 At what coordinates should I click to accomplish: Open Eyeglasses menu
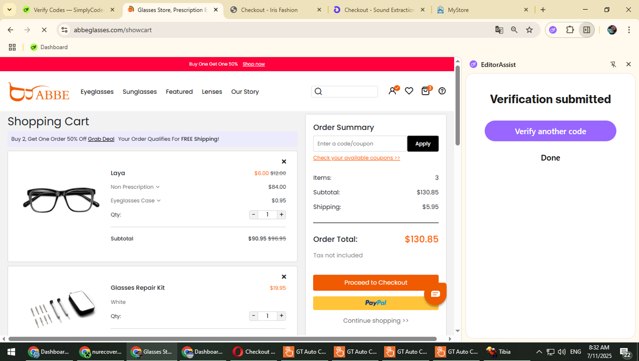[97, 92]
